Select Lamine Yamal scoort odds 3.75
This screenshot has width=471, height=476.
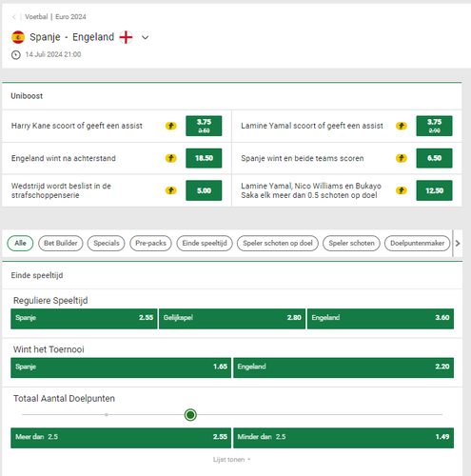[434, 126]
